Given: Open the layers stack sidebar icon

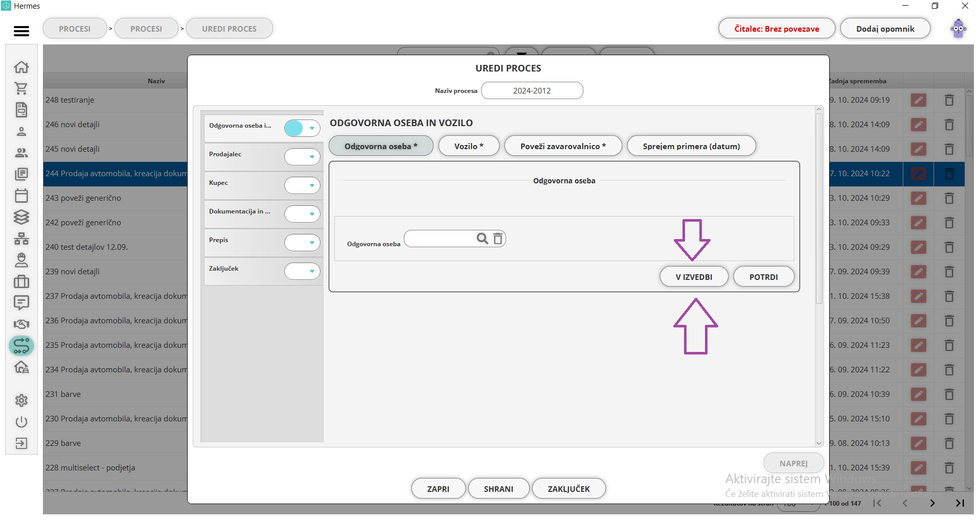Looking at the screenshot, I should click(x=21, y=217).
